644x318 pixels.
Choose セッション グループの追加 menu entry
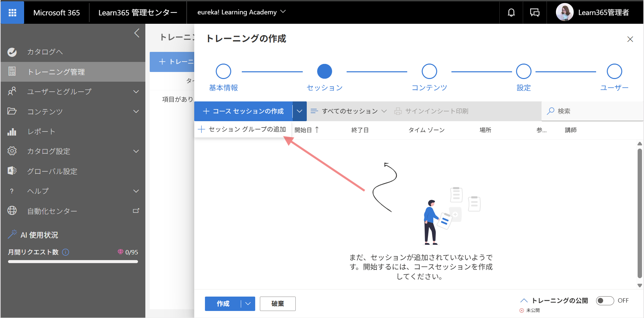pos(243,129)
